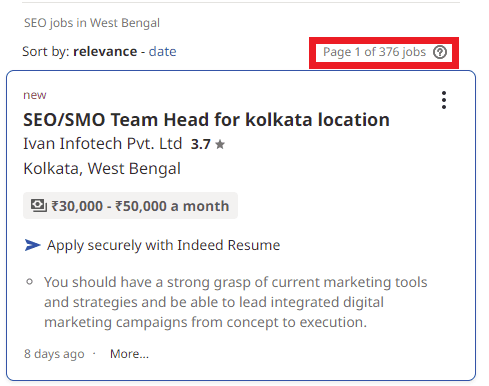Click '8 days ago' posting date
489x386 pixels.
pyautogui.click(x=54, y=354)
